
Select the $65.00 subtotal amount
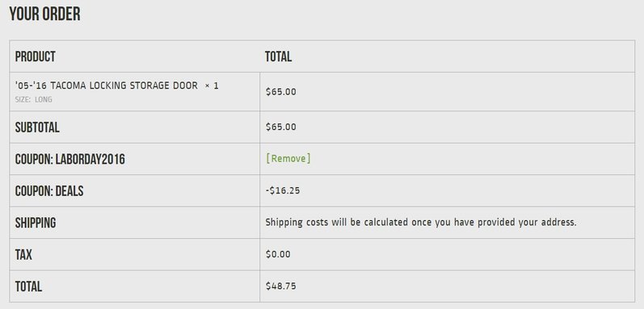[281, 127]
